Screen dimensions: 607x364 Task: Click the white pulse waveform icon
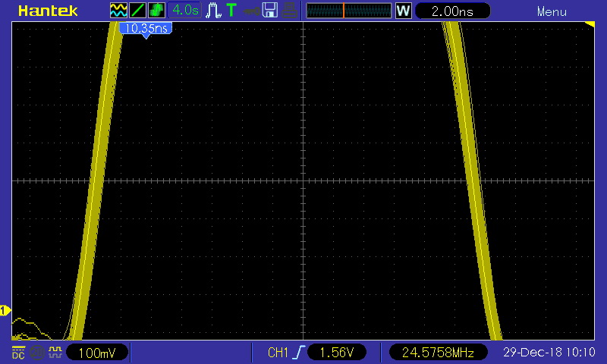click(x=213, y=11)
